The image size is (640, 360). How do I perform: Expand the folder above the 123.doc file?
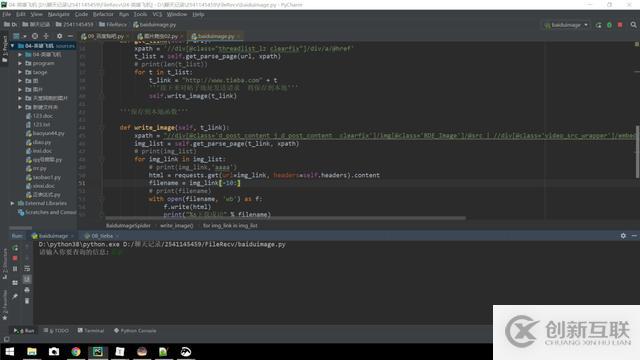click(20, 107)
